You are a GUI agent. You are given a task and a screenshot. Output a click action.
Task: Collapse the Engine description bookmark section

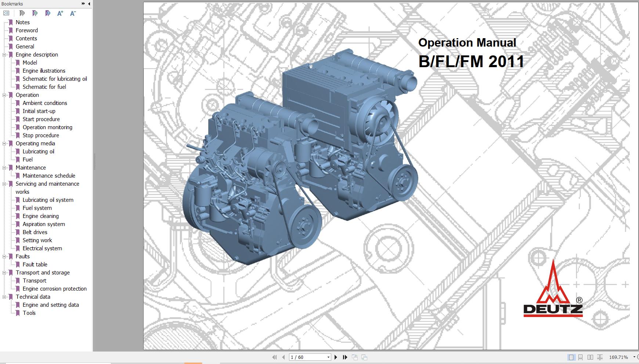[x=4, y=54]
